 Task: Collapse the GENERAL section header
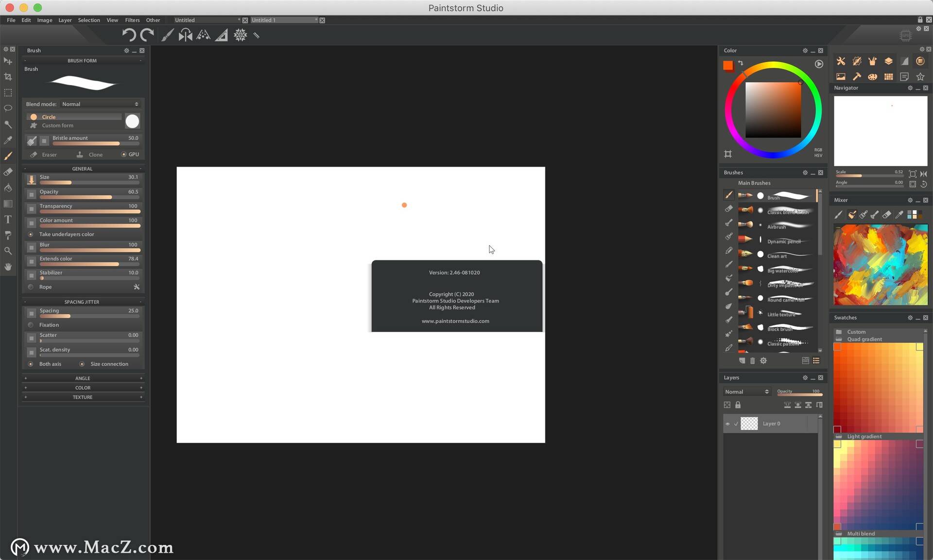(x=83, y=169)
